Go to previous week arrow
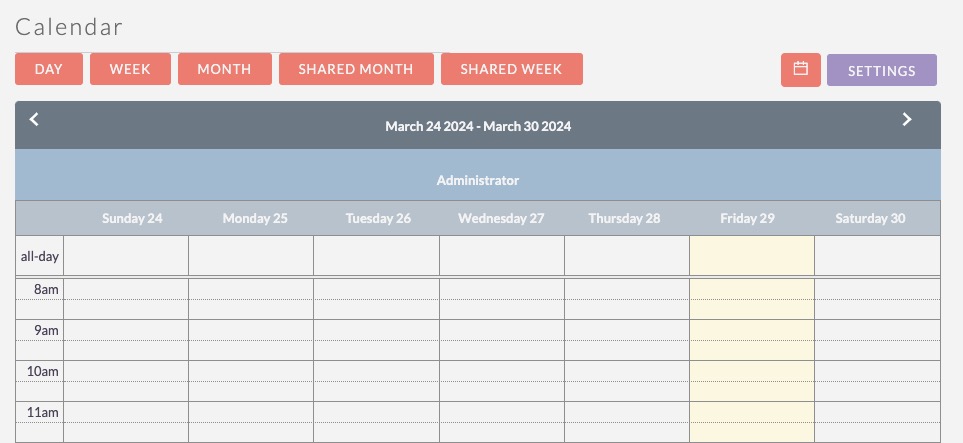Image resolution: width=963 pixels, height=443 pixels. tap(34, 120)
